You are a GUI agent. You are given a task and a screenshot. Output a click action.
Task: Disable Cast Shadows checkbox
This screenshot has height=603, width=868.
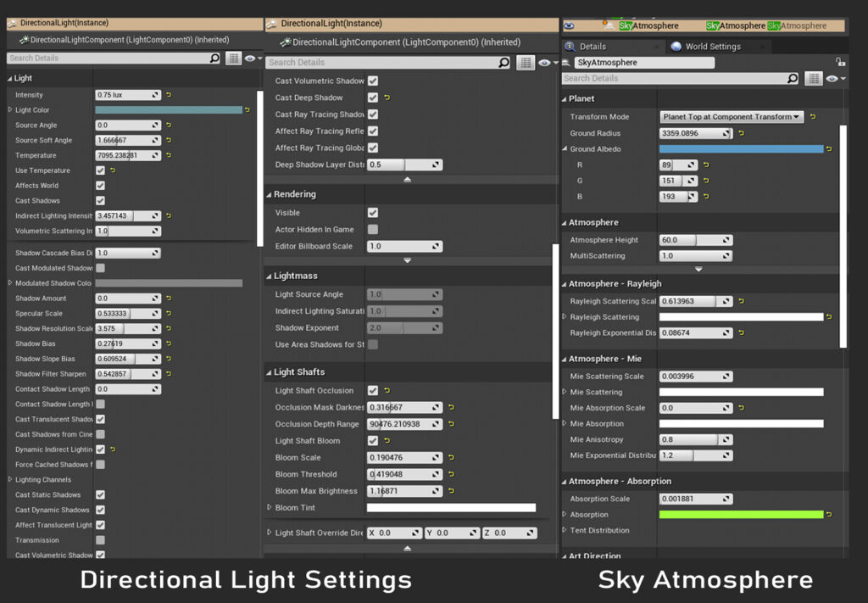(x=100, y=200)
